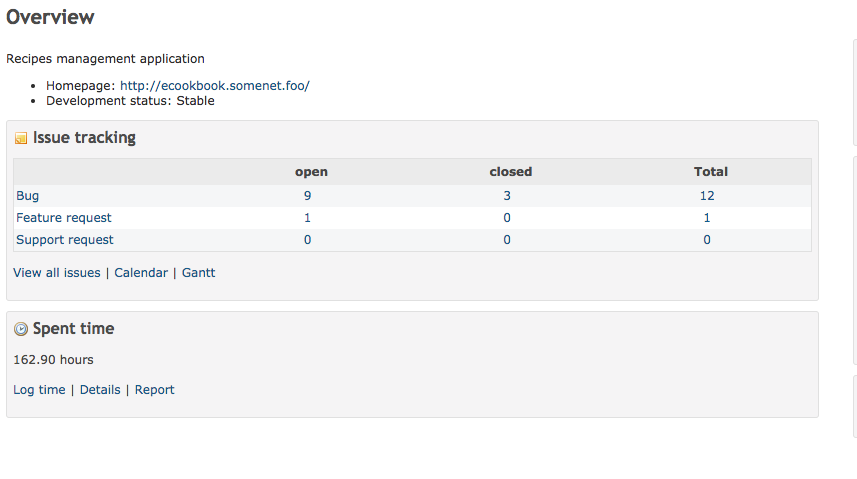Screen dimensions: 857x479
Task: Open the Bug tracker link
Action: tap(27, 196)
